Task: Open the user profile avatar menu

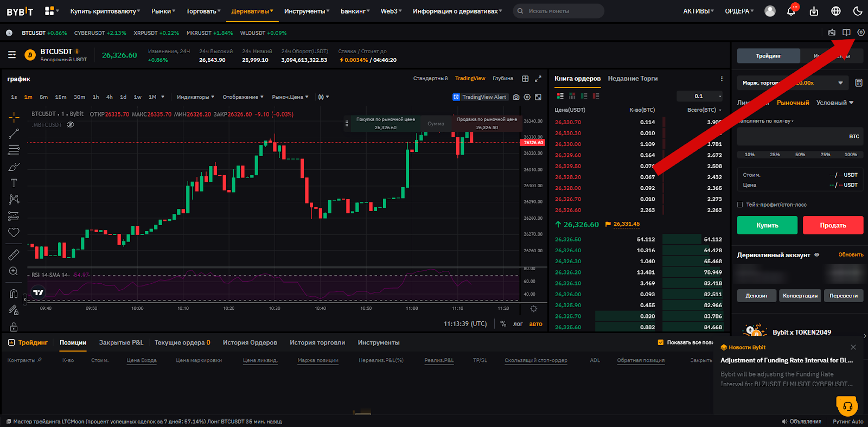Action: click(x=770, y=11)
